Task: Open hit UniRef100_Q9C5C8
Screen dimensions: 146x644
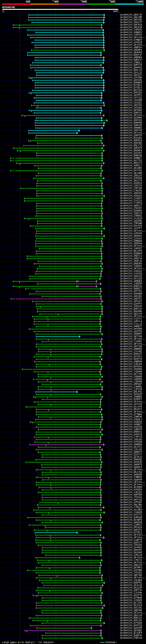Action: (x=131, y=25)
